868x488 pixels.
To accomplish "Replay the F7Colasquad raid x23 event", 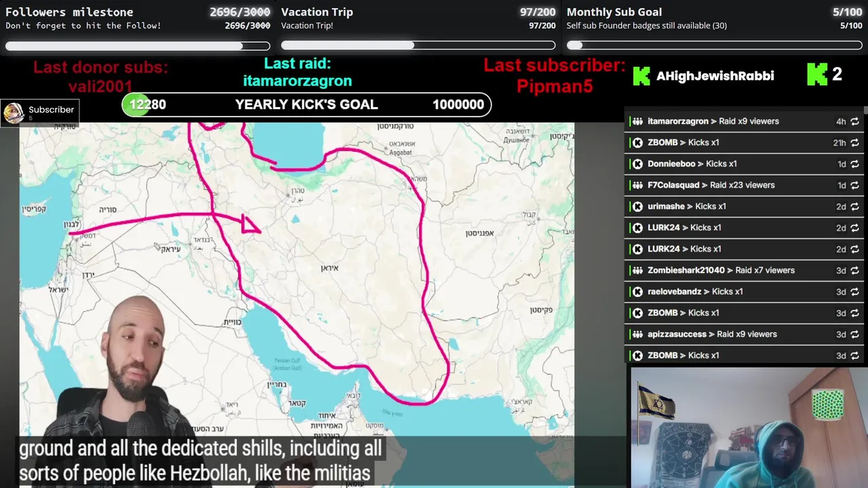I will pyautogui.click(x=854, y=185).
